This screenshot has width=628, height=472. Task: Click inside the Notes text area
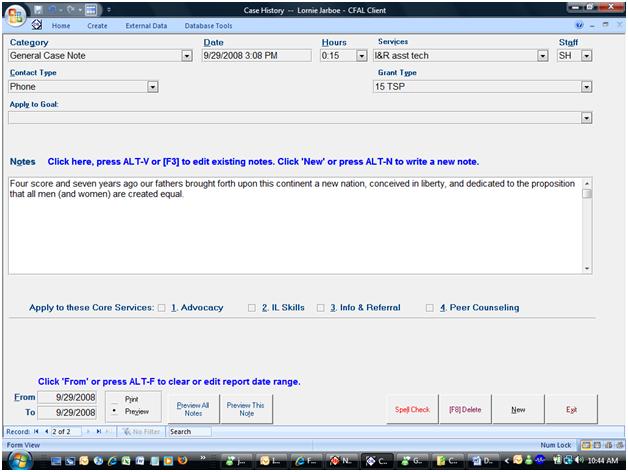[x=296, y=226]
